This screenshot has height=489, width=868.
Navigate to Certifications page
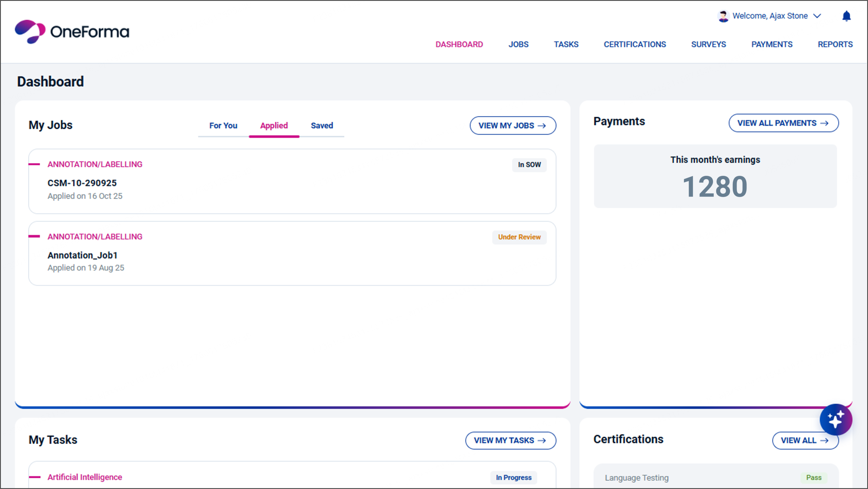click(634, 44)
